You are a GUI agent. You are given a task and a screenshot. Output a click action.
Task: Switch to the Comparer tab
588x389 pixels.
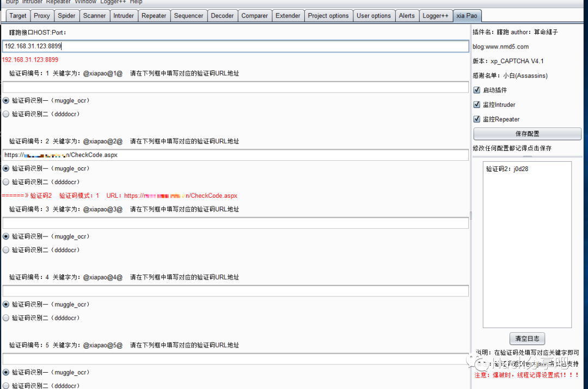click(x=254, y=16)
